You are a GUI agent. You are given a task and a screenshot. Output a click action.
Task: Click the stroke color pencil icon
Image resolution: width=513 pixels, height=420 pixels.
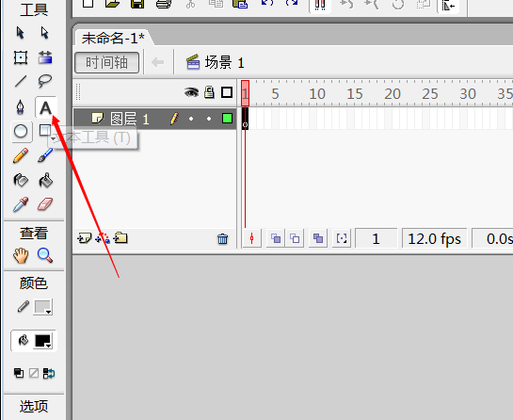(x=23, y=307)
